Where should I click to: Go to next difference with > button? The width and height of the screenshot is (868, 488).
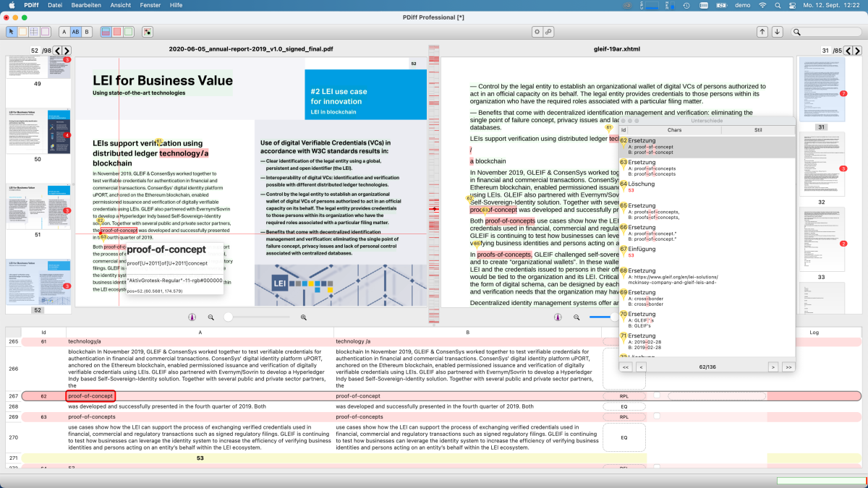[774, 367]
